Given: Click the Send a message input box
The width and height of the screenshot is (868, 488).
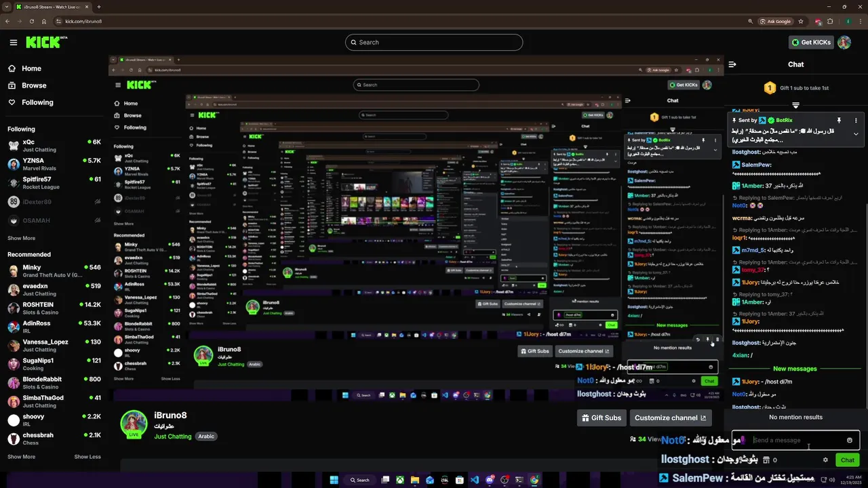Looking at the screenshot, I should tap(795, 440).
